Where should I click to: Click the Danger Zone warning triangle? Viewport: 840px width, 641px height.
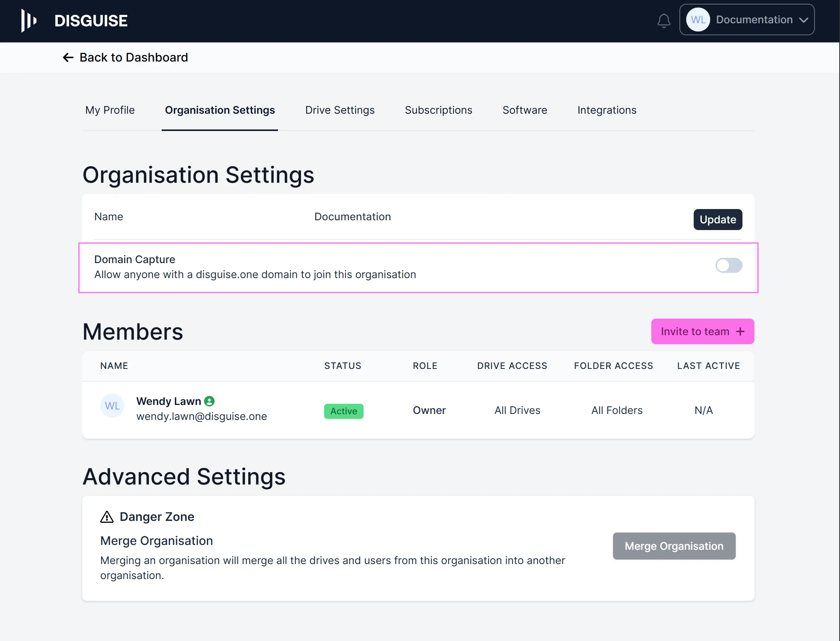(107, 517)
